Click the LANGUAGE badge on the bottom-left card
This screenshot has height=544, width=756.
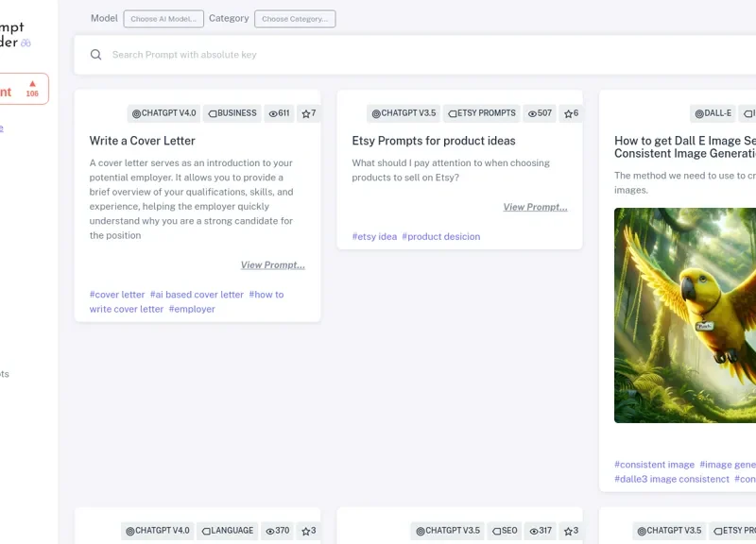(x=228, y=531)
